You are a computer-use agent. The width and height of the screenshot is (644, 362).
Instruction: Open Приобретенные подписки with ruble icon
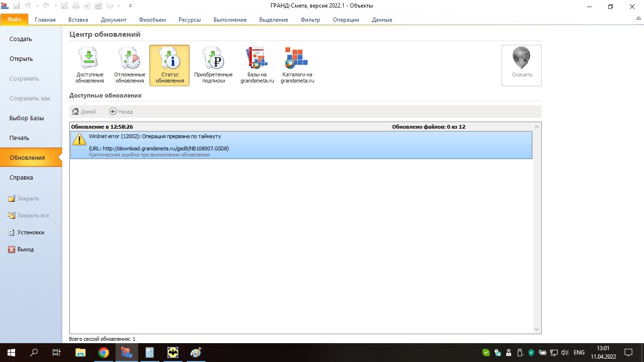coord(213,66)
